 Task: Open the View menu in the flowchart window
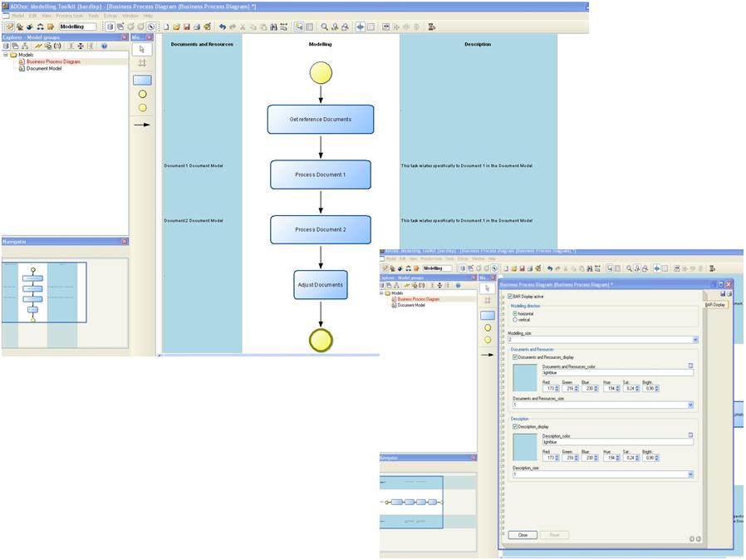click(x=47, y=16)
